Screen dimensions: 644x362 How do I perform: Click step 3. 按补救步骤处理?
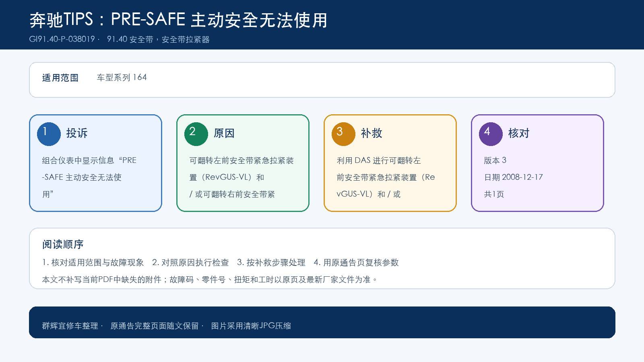[x=271, y=263]
